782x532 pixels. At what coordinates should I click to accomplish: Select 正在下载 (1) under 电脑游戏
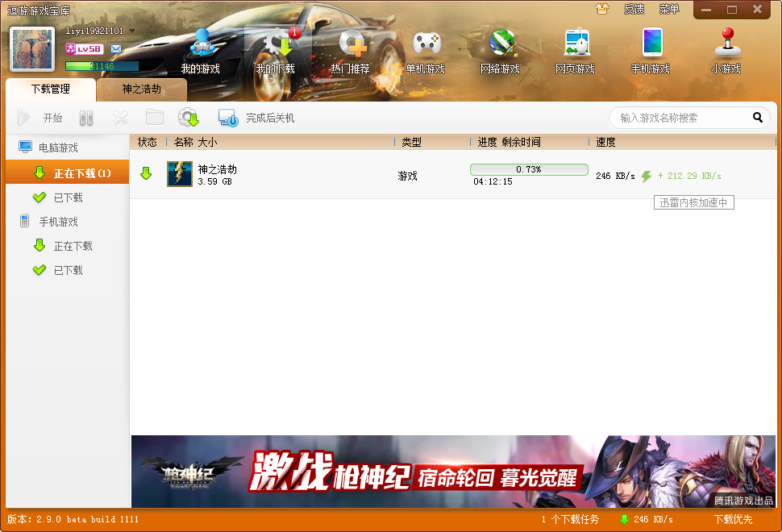tap(68, 172)
